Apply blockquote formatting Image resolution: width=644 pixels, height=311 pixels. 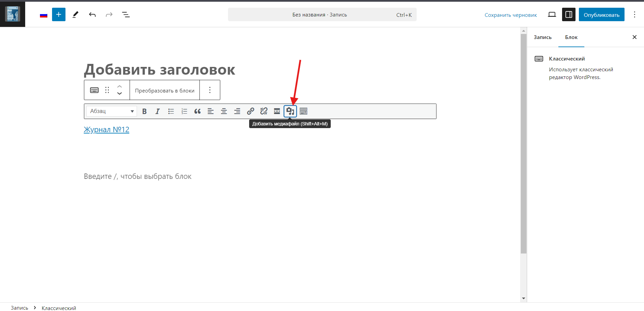pyautogui.click(x=197, y=111)
